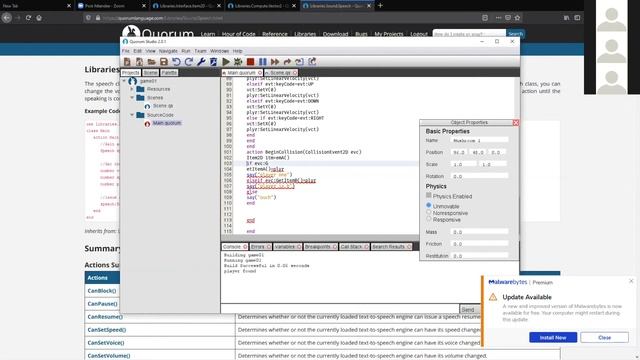Click the Name field in Object Properties

(x=480, y=140)
